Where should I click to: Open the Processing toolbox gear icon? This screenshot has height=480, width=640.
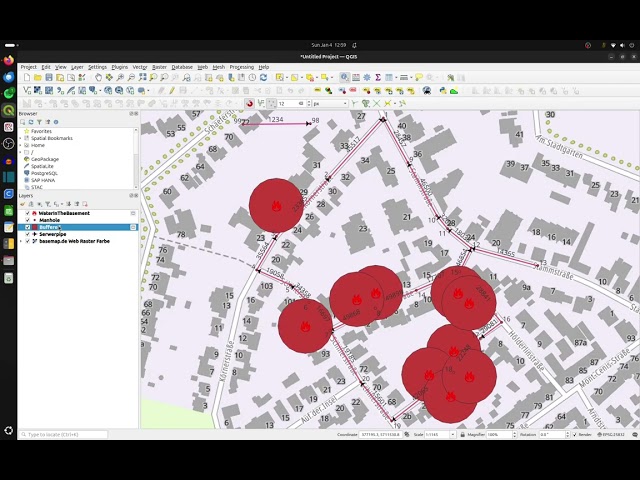[x=367, y=78]
